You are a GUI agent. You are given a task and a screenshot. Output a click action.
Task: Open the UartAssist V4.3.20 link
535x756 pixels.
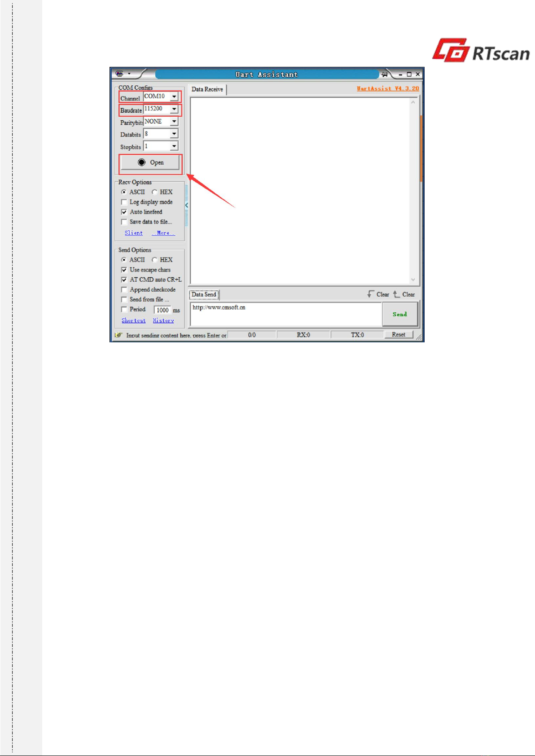[x=388, y=88]
